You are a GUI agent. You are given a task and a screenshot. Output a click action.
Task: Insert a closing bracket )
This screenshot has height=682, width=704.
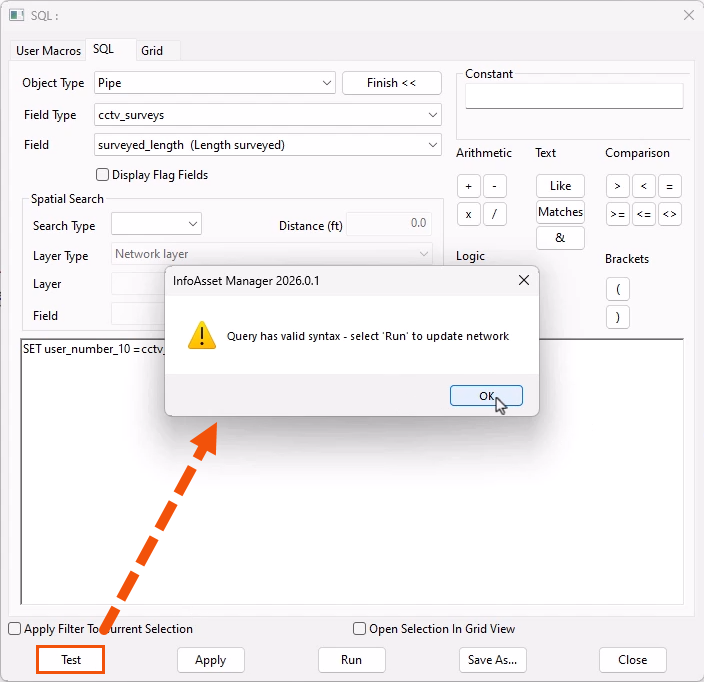point(617,317)
